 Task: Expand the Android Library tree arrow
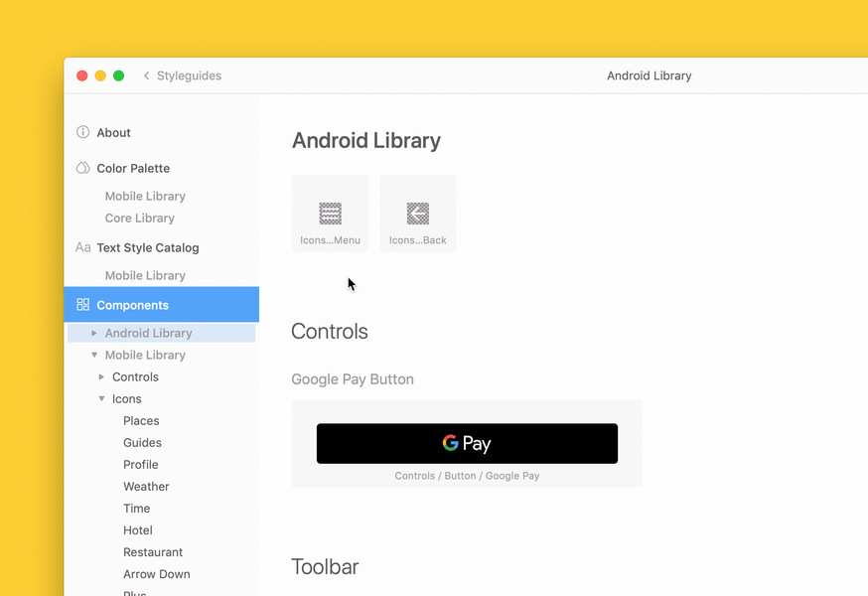tap(94, 333)
